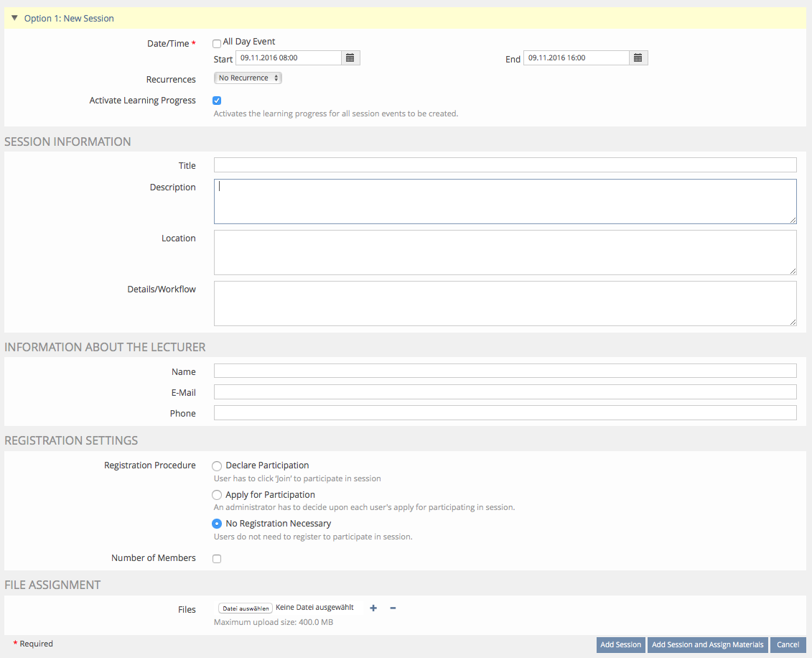
Task: Uncheck Activate Learning Progress
Action: tap(217, 101)
